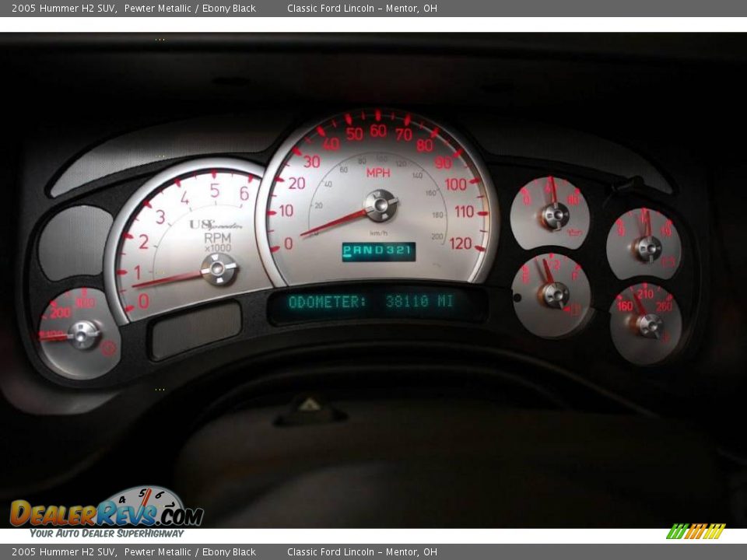The image size is (747, 560).
Task: Click the speedometer needle hub
Action: (x=381, y=205)
